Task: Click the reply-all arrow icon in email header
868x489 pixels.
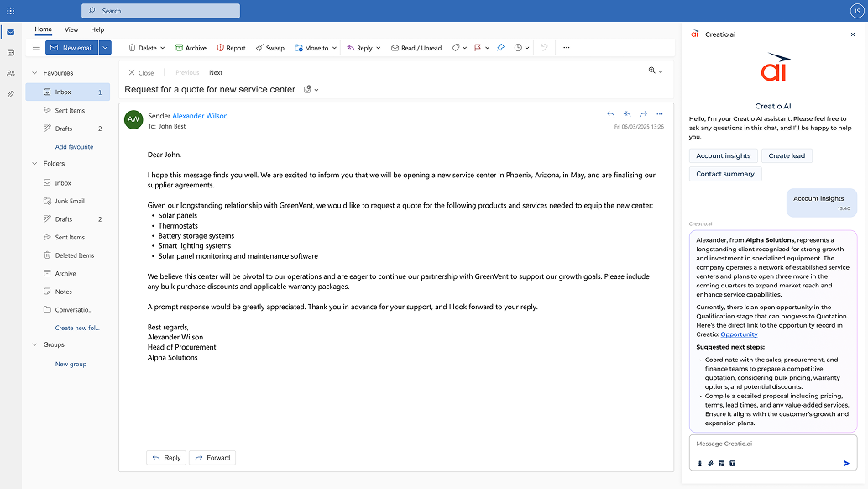Action: click(626, 114)
